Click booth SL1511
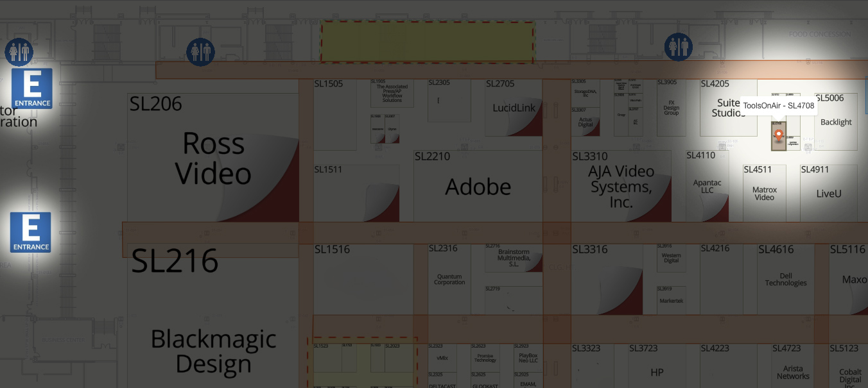The image size is (868, 388). pos(356,193)
